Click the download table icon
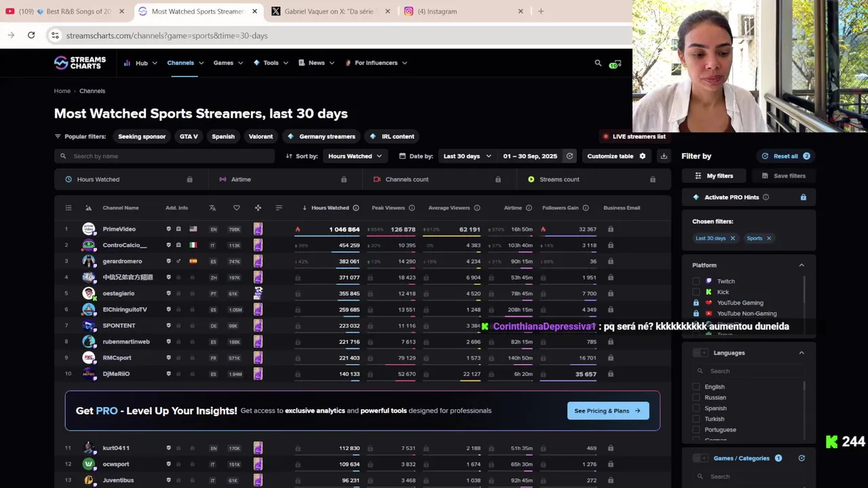Screen dimensions: 868x488 point(664,156)
